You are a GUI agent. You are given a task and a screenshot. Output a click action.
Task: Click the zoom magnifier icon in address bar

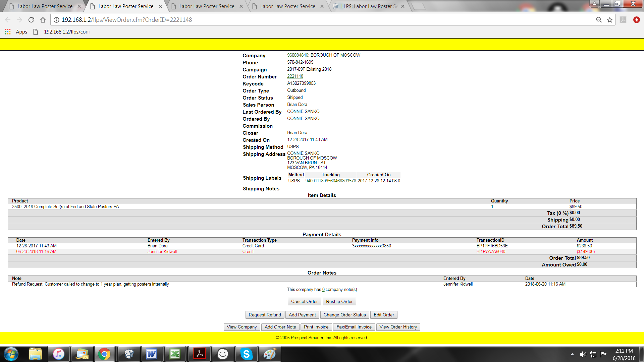click(x=599, y=20)
